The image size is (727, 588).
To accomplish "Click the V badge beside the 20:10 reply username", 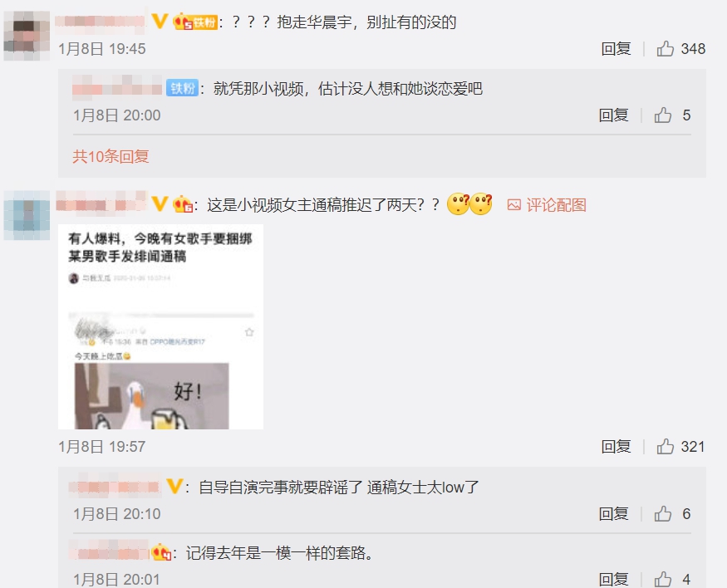I will pos(174,487).
